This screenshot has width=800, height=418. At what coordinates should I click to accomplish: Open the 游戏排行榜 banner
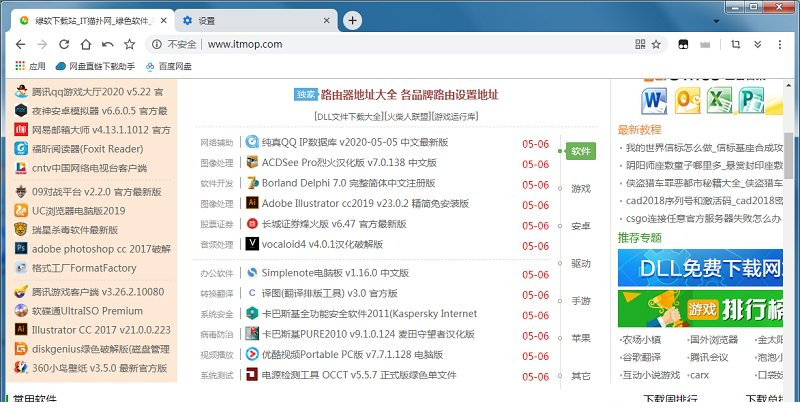(x=700, y=308)
